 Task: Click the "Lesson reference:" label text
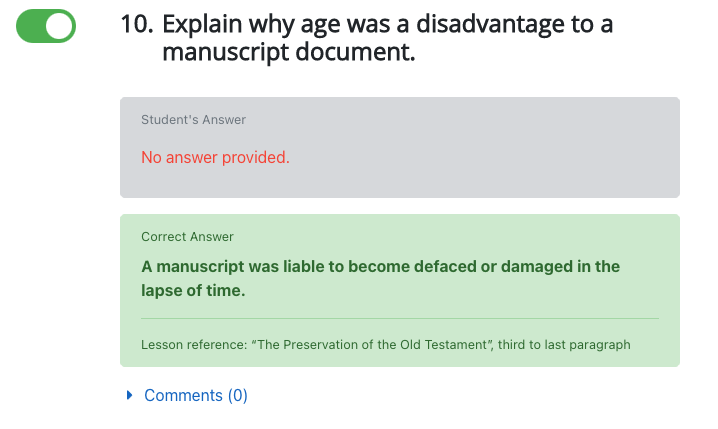click(195, 345)
